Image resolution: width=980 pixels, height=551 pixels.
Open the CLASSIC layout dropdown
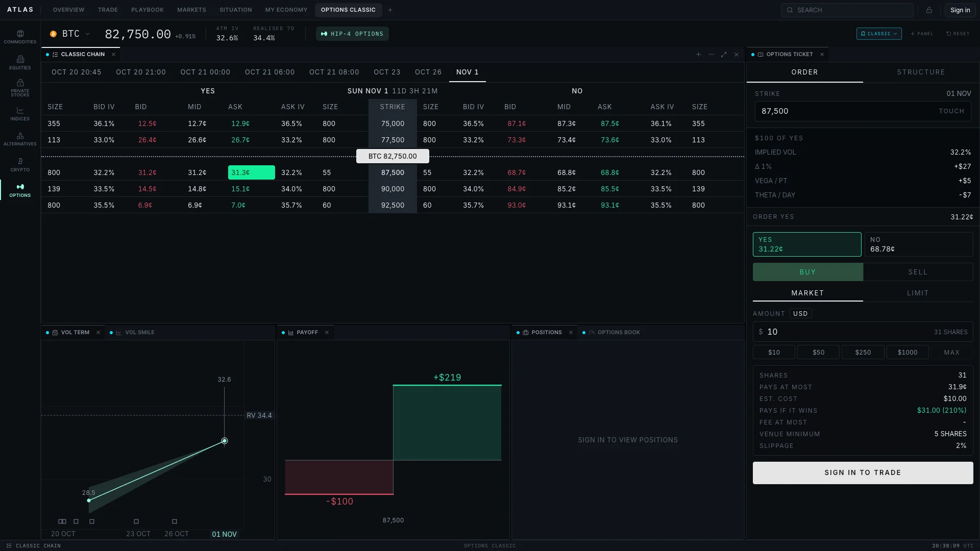point(879,34)
